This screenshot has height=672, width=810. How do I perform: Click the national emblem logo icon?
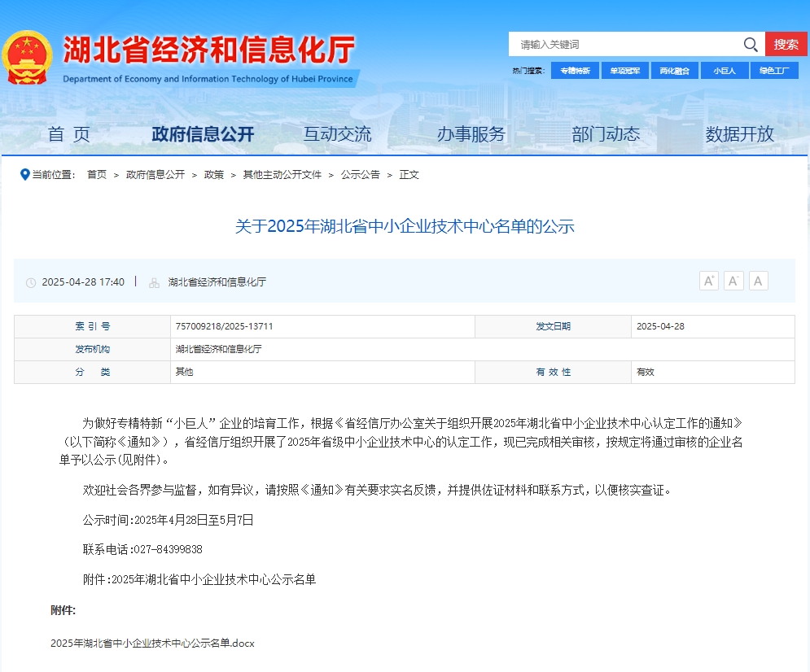click(x=29, y=55)
